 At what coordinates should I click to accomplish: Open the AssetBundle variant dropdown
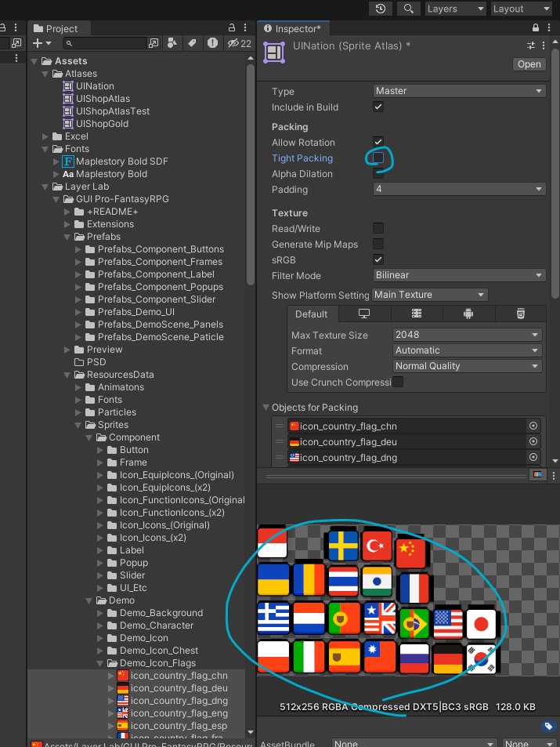(529, 743)
